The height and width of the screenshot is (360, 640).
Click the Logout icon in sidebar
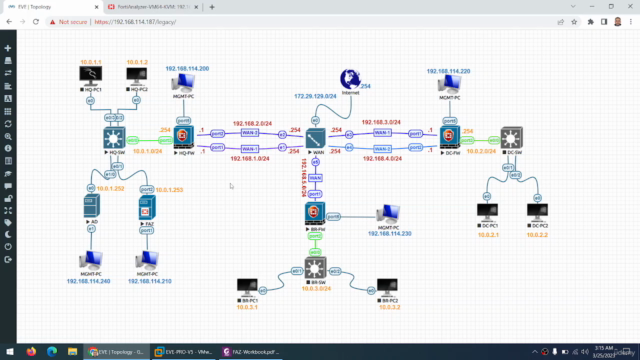(8, 260)
